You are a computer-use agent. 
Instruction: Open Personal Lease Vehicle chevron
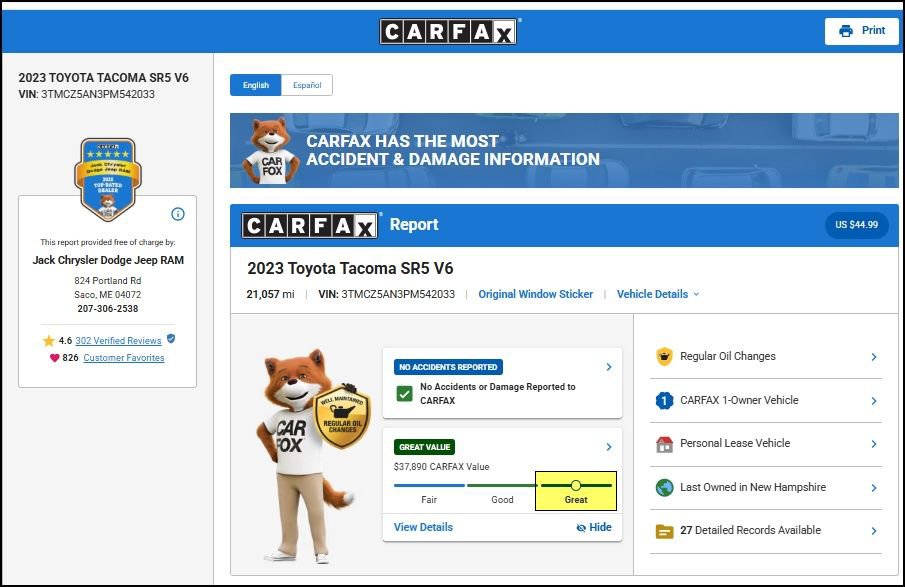pos(874,444)
